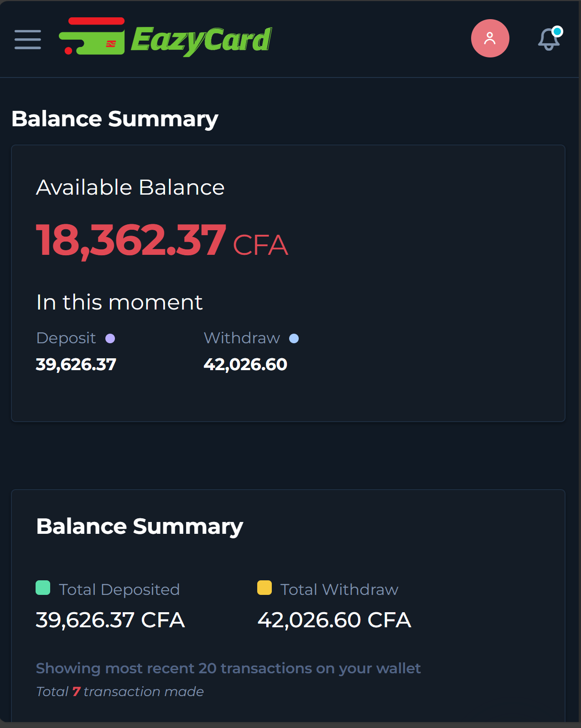Screen dimensions: 581x728
Task: Click the Deposit label
Action: pos(66,338)
